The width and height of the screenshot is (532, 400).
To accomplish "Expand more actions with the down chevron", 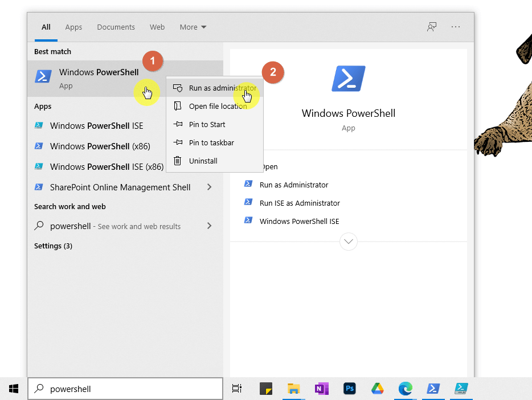I will tap(349, 242).
